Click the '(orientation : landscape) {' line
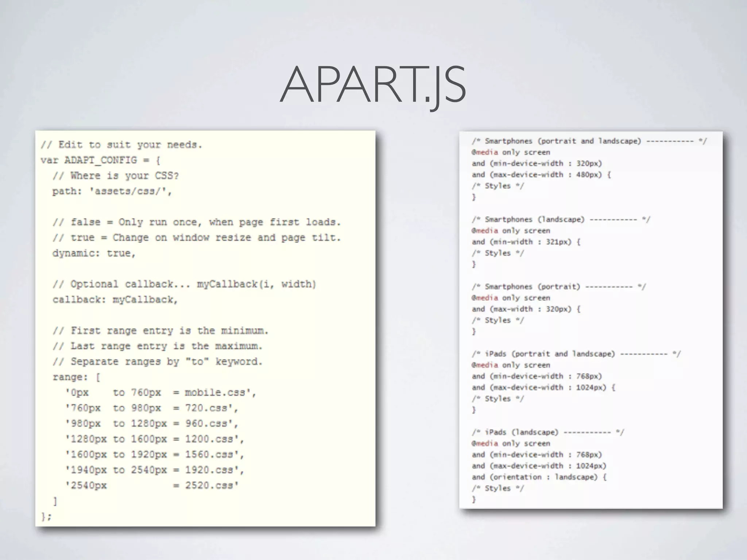 coord(539,477)
